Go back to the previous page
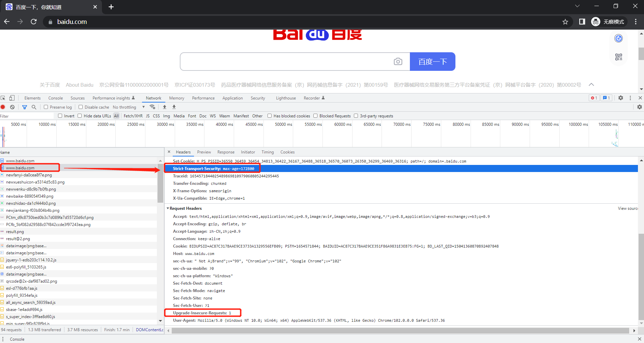 click(7, 22)
